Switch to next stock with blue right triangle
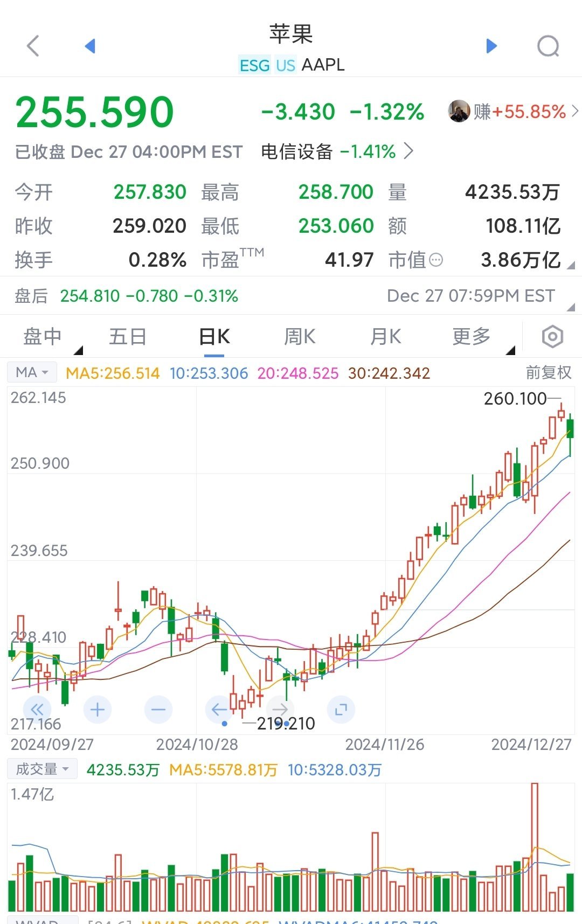 tap(491, 46)
